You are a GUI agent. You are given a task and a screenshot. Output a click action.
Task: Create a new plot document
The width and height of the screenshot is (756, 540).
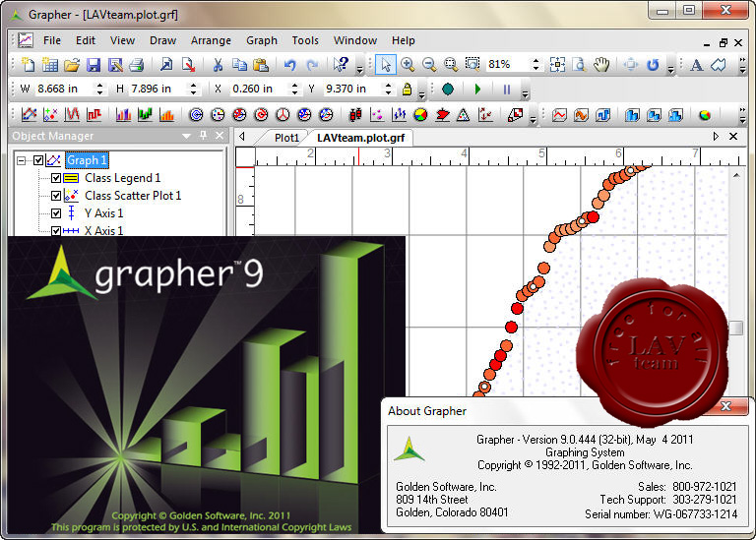(x=29, y=65)
